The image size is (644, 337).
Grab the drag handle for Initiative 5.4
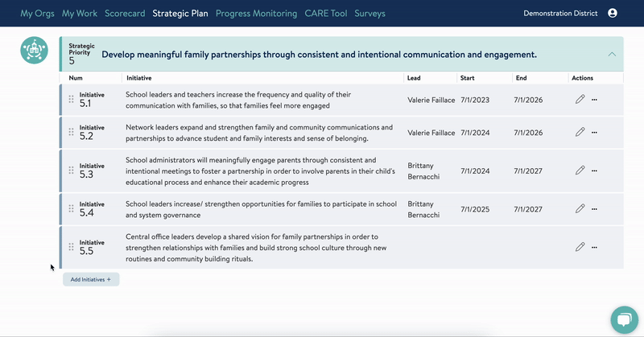(x=71, y=209)
